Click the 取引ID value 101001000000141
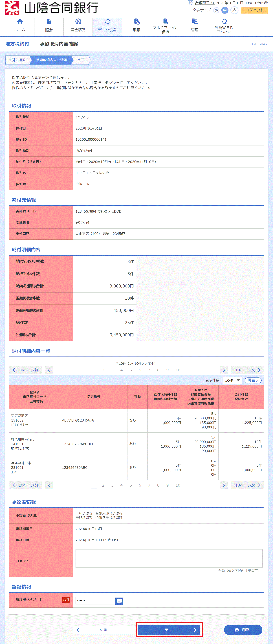Image resolution: width=273 pixels, height=644 pixels. [x=91, y=139]
